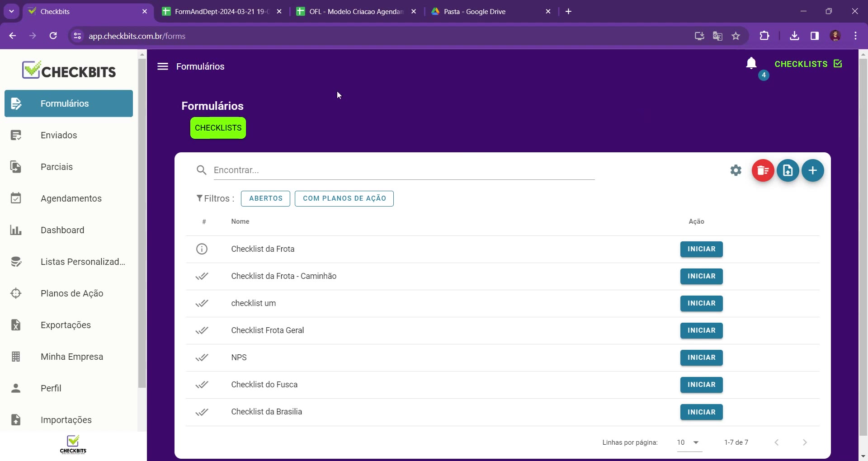The height and width of the screenshot is (461, 868).
Task: Open the tab search dropdown arrow
Action: (11, 11)
